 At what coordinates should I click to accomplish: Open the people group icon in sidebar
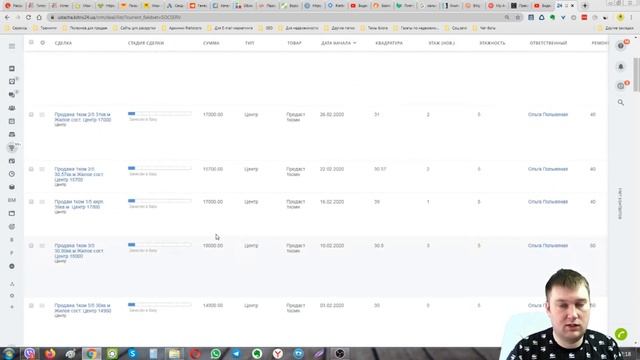pos(12,108)
